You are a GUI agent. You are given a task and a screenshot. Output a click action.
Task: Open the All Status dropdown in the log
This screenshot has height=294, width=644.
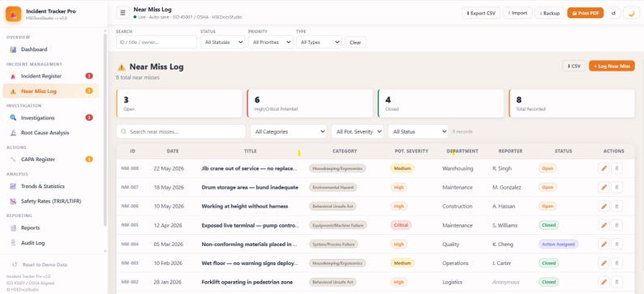[x=418, y=132]
